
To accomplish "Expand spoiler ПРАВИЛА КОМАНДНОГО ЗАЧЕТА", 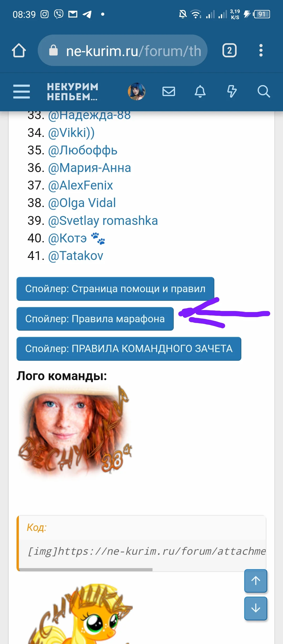I will pos(129,349).
